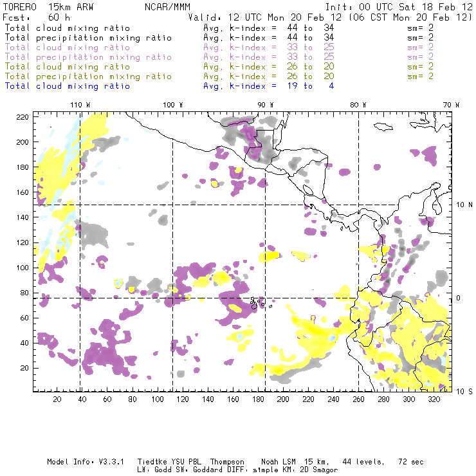The image size is (476, 476).
Task: Select the "10 S" latitude label
Action: tap(464, 392)
